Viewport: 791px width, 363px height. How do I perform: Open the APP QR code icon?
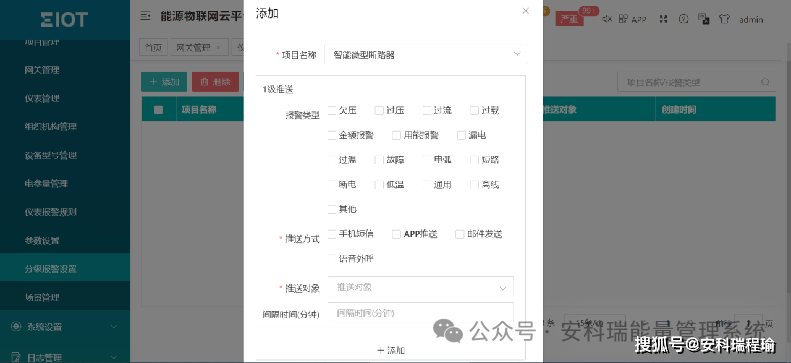(x=624, y=19)
